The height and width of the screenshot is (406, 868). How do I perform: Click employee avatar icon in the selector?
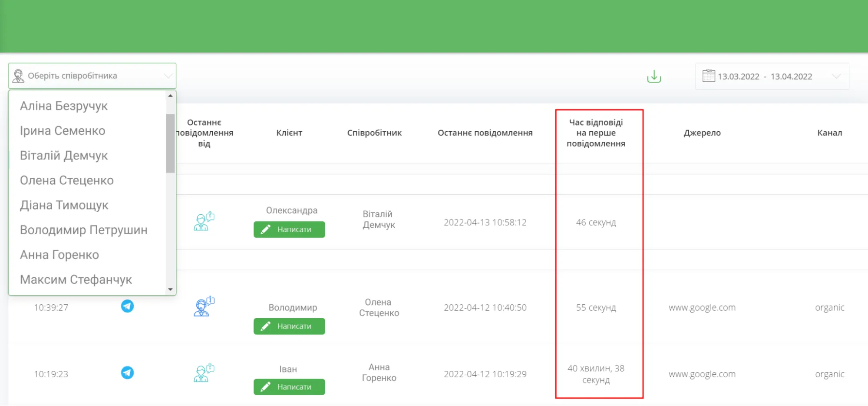(18, 76)
